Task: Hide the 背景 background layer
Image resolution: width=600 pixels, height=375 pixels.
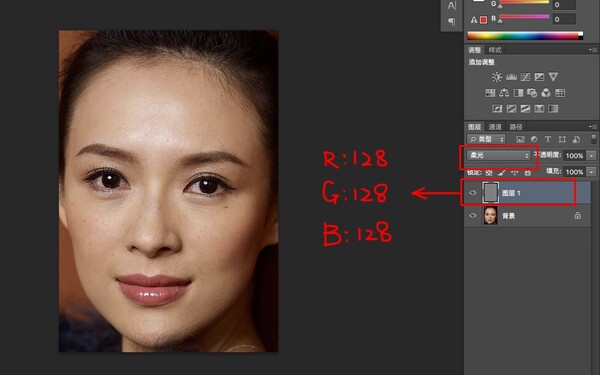Action: pos(473,215)
